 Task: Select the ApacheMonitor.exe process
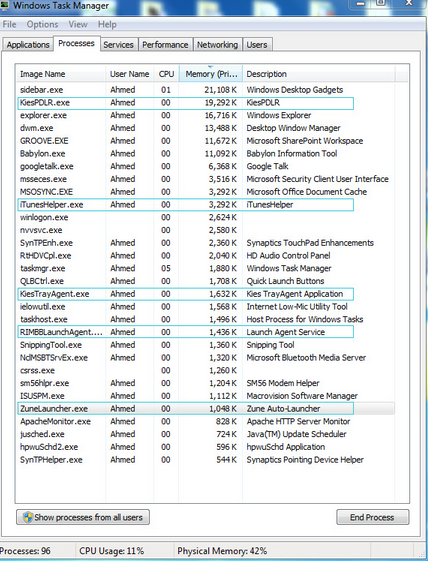click(x=205, y=421)
